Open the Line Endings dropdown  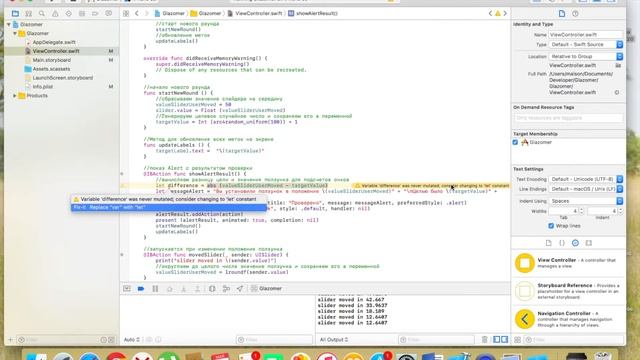pos(585,189)
